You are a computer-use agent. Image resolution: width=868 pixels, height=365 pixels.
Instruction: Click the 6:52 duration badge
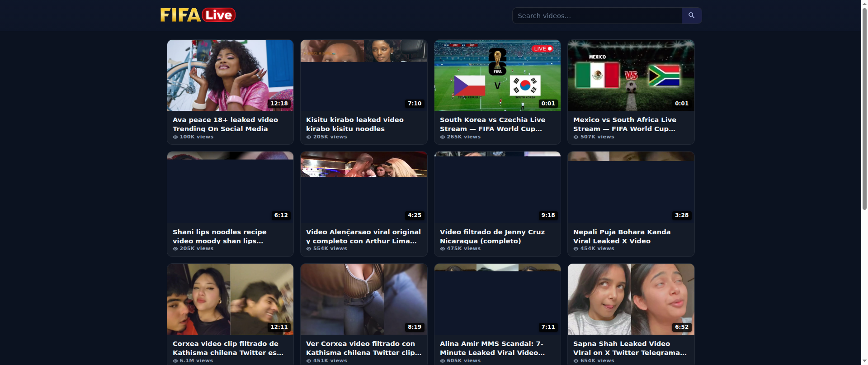point(682,327)
